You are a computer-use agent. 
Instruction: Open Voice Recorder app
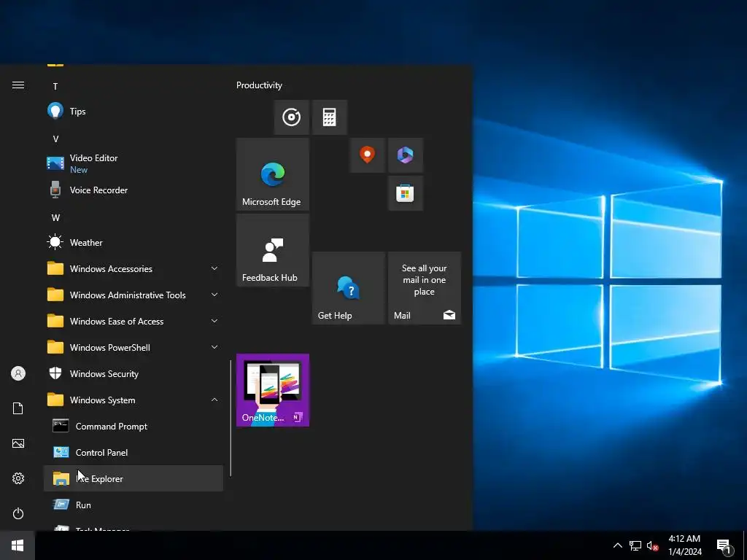pos(133,190)
